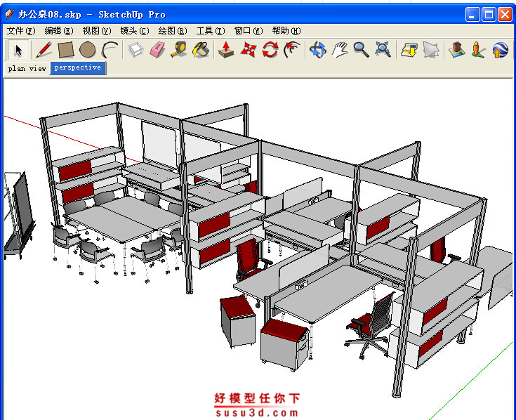Image resolution: width=516 pixels, height=420 pixels.
Task: Click the Zoom Extents tool
Action: (x=383, y=50)
